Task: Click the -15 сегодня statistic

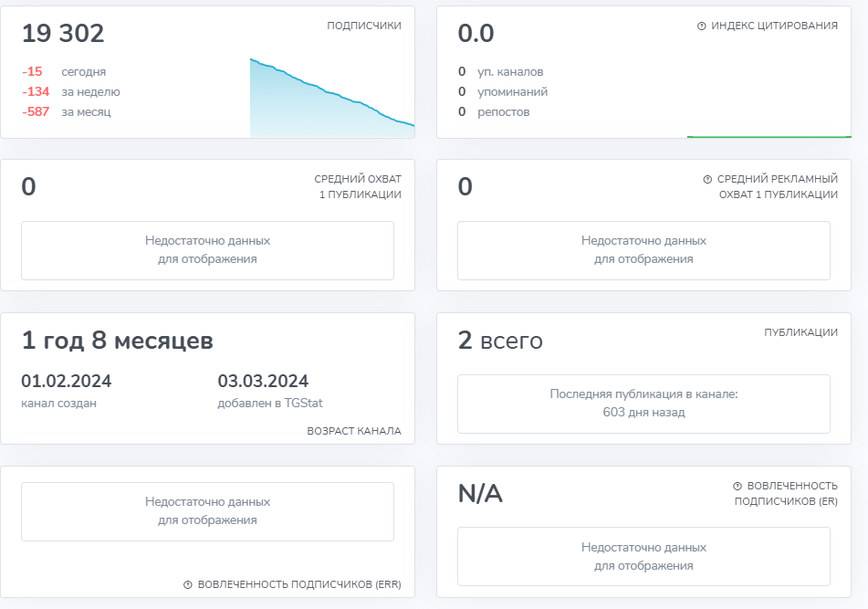Action: (64, 71)
